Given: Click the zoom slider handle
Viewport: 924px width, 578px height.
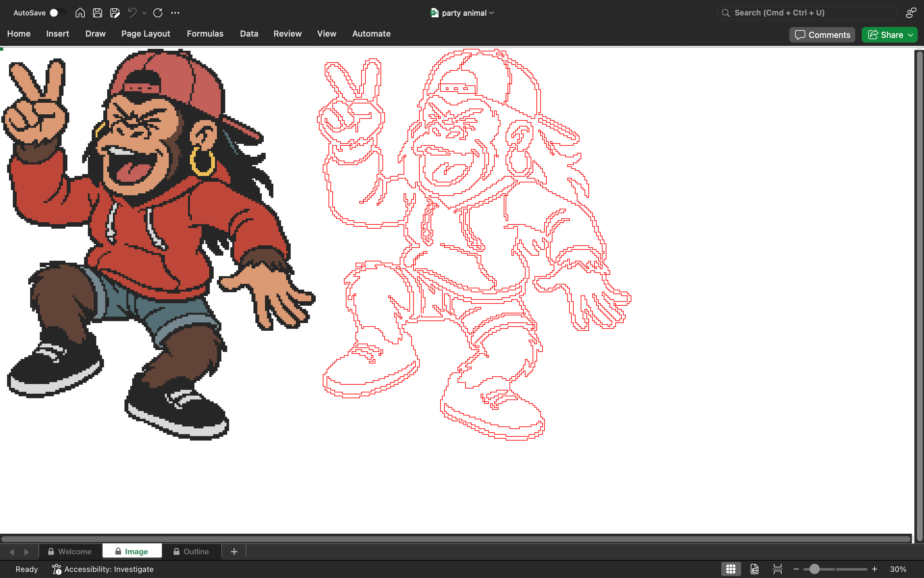Looking at the screenshot, I should tap(814, 569).
